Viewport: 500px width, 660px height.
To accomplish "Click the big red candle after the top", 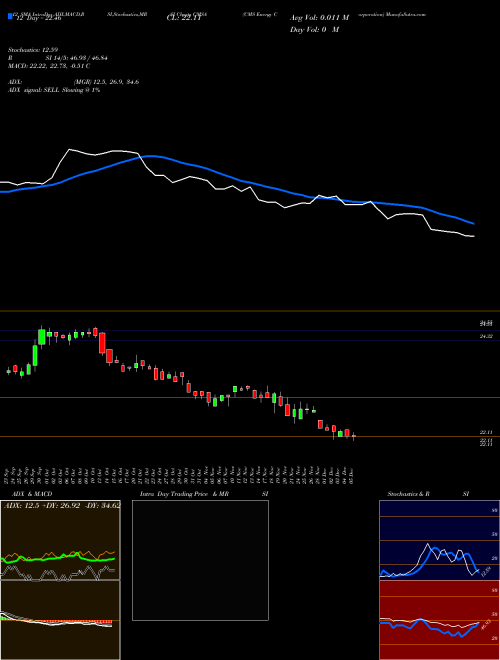I will (x=102, y=343).
